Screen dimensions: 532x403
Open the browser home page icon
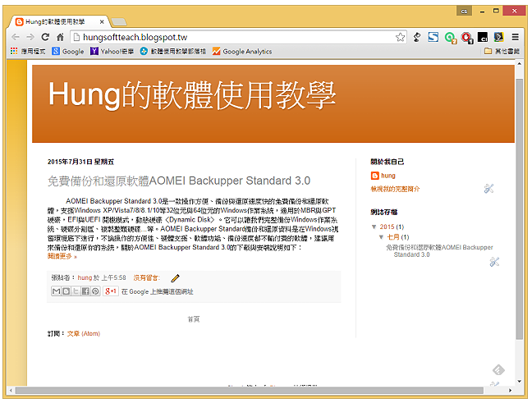pos(61,37)
